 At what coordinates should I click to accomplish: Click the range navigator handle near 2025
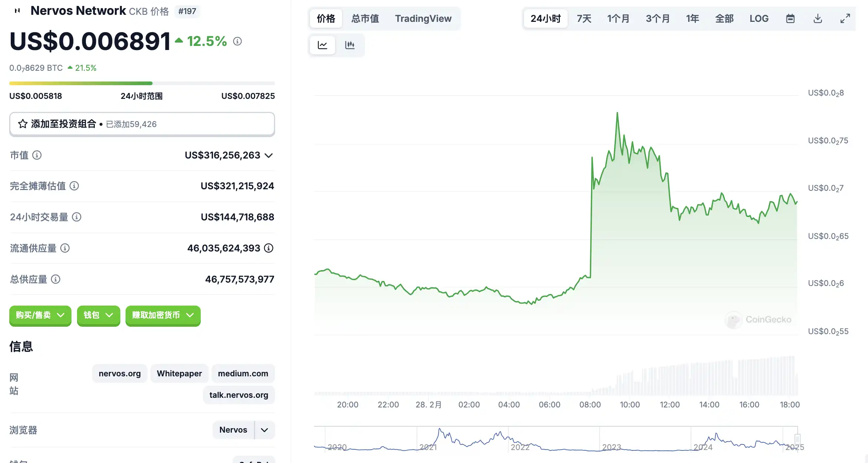click(x=797, y=439)
